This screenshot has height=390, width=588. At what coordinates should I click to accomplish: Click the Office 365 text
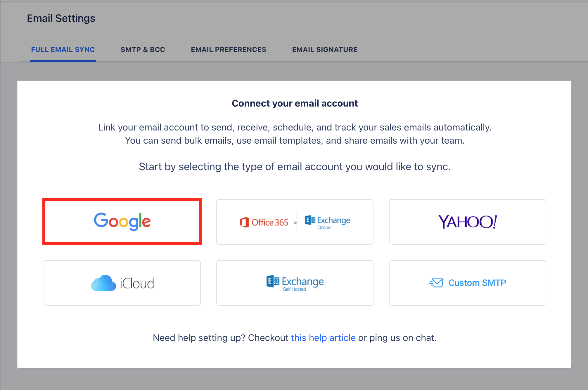tap(270, 222)
